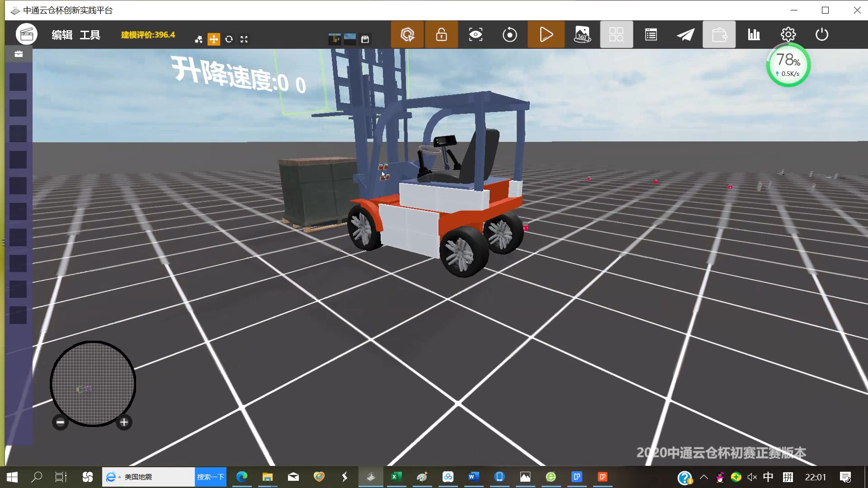Open the 编辑 menu

(62, 35)
